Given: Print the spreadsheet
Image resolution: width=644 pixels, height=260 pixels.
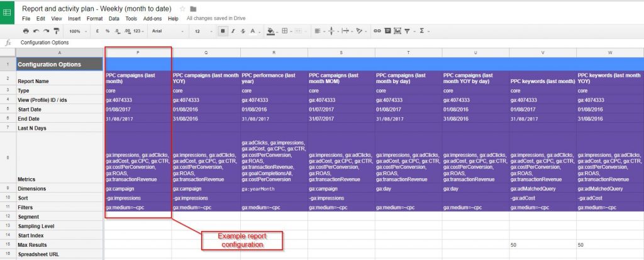Looking at the screenshot, I should (x=26, y=31).
